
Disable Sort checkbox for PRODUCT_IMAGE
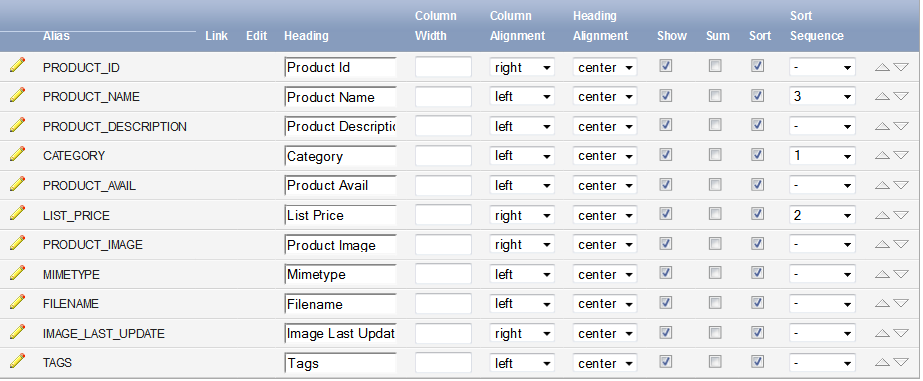[x=758, y=243]
